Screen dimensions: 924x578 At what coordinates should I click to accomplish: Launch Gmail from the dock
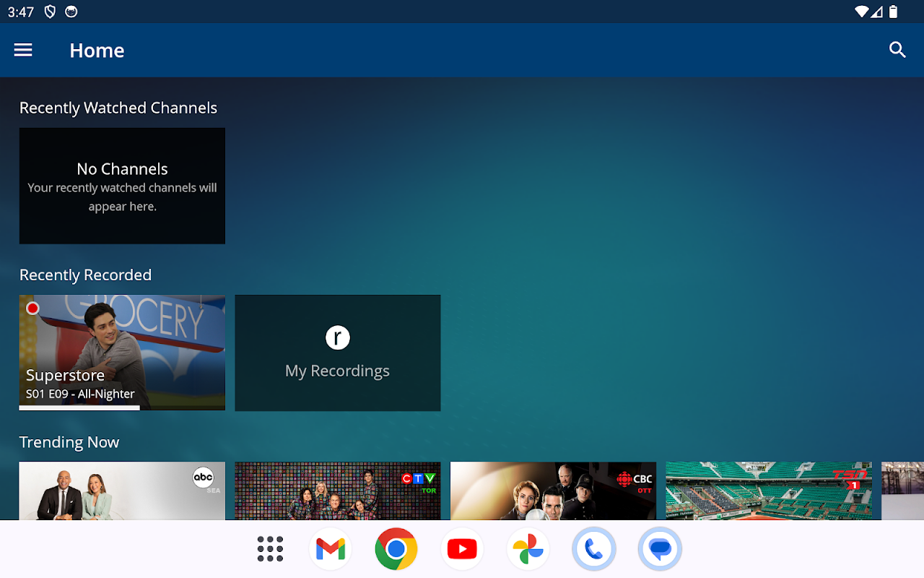330,549
